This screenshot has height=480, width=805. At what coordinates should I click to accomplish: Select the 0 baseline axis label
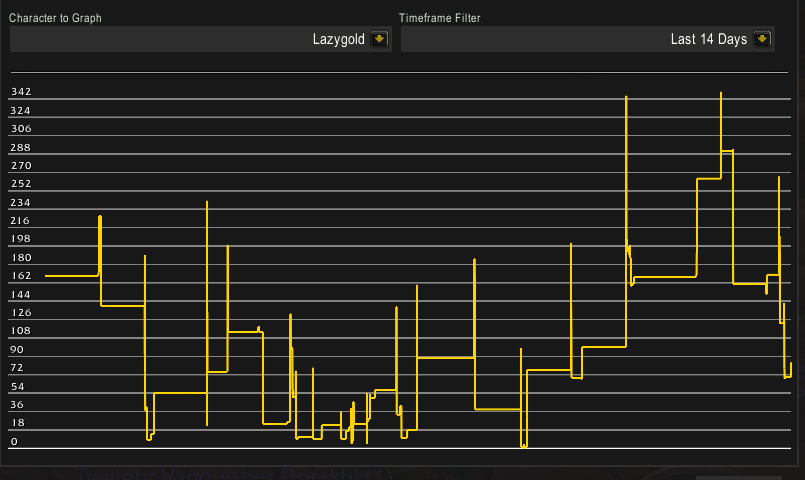[14, 441]
